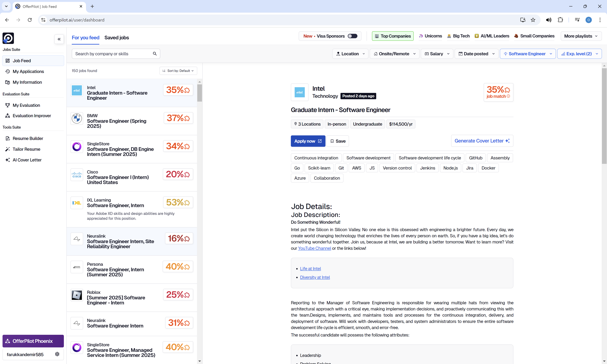Click the OfferPilot logo icon

coord(8,38)
